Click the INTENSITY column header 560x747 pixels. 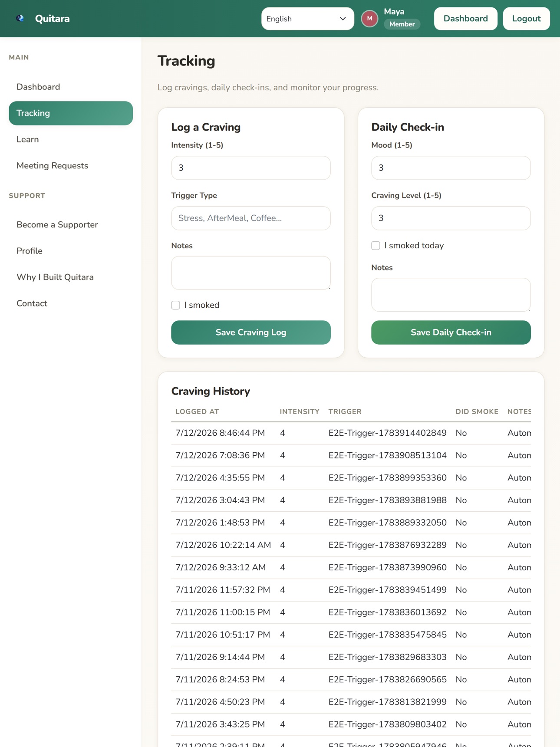(300, 411)
